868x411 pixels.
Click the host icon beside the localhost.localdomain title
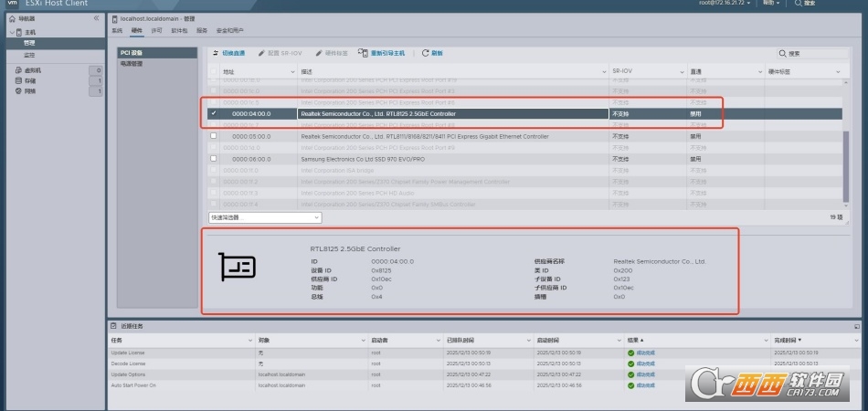click(114, 19)
